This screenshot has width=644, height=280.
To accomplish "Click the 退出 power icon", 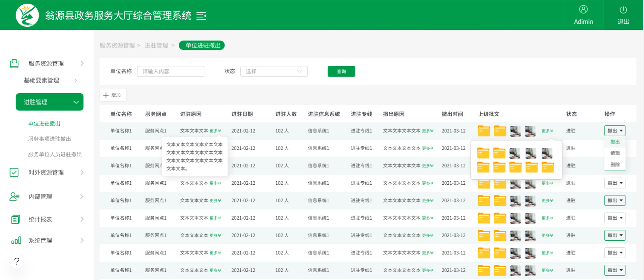I will [623, 10].
